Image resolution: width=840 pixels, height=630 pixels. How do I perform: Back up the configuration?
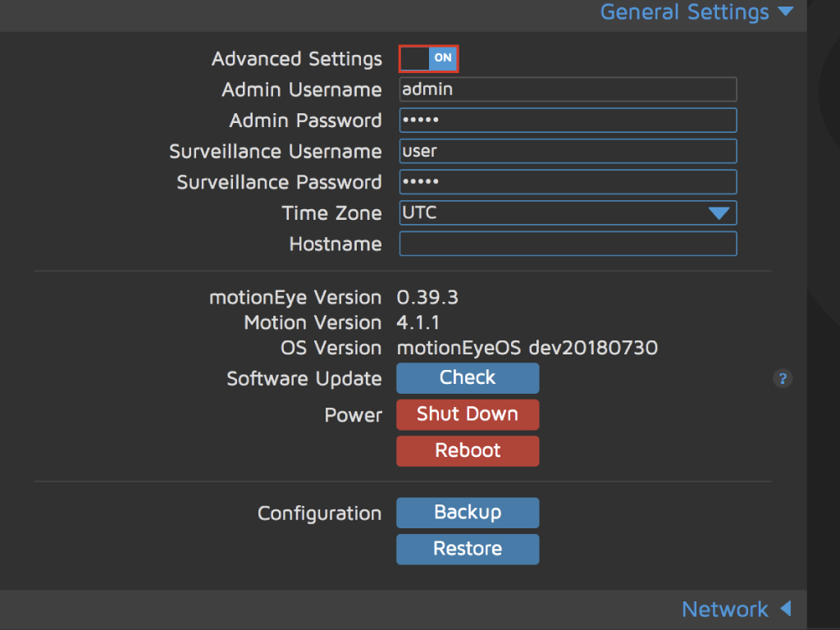[x=468, y=513]
